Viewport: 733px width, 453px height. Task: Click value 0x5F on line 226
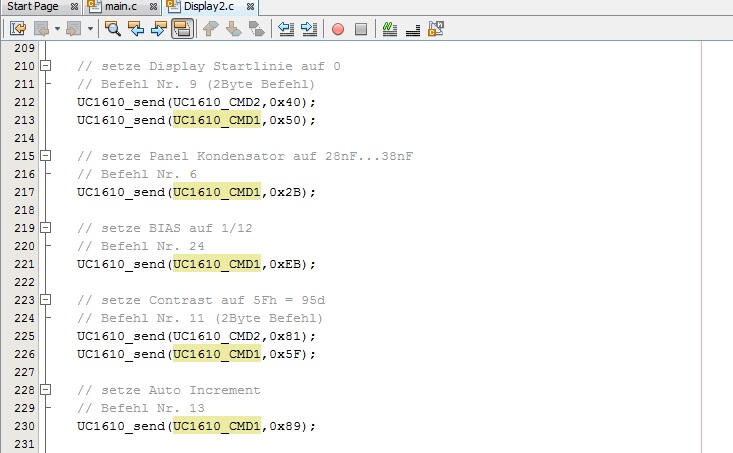coord(285,354)
